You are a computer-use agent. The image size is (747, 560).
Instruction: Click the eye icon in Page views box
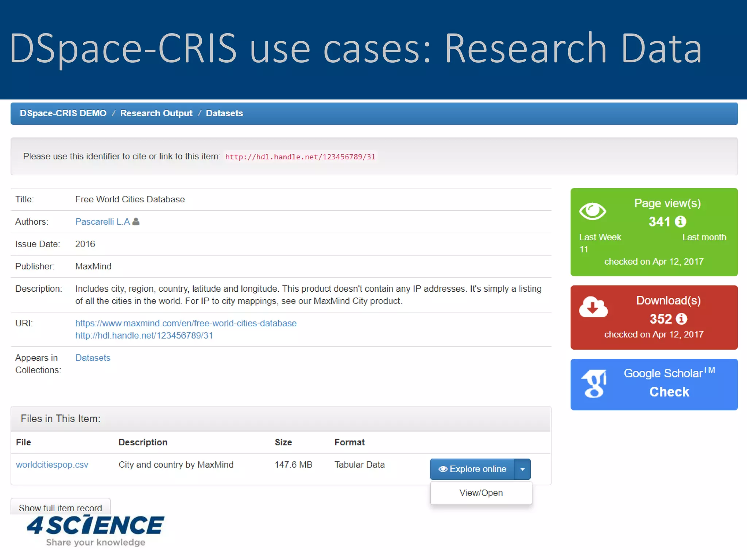[x=592, y=211]
